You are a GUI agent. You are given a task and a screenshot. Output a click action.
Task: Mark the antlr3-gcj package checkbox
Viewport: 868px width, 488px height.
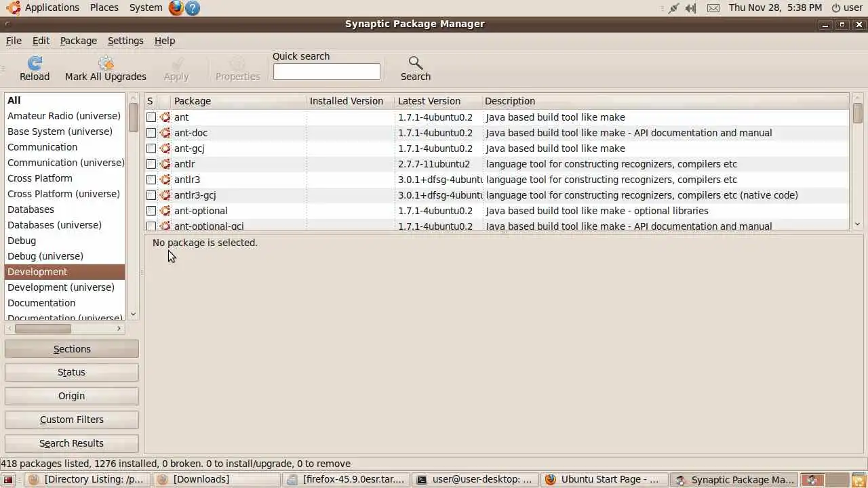(x=151, y=195)
